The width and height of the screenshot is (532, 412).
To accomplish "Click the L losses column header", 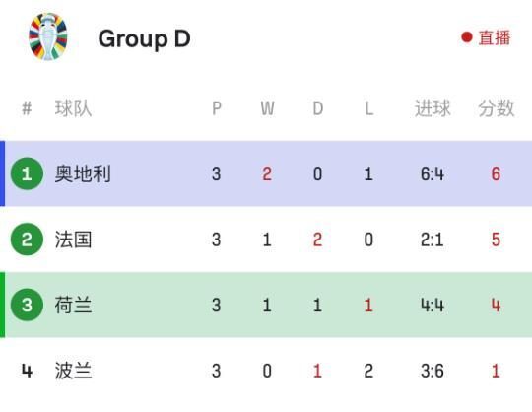I will click(369, 109).
